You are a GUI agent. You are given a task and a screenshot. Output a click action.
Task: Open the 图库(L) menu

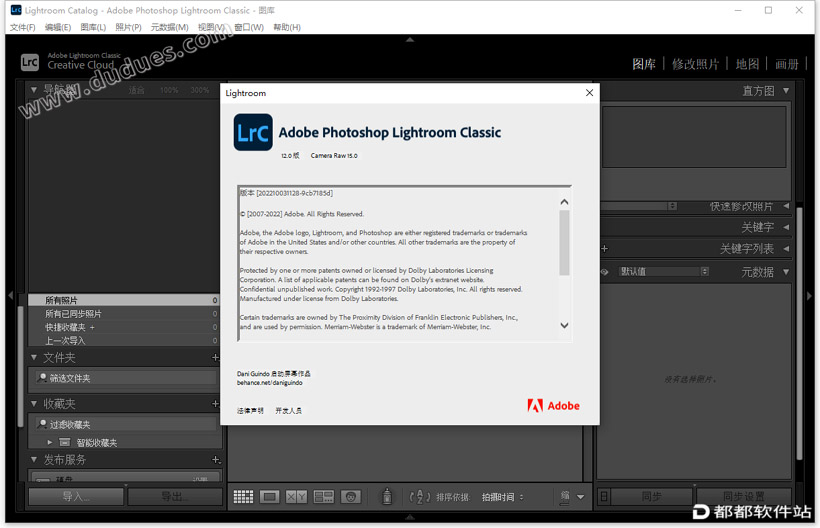tap(93, 27)
